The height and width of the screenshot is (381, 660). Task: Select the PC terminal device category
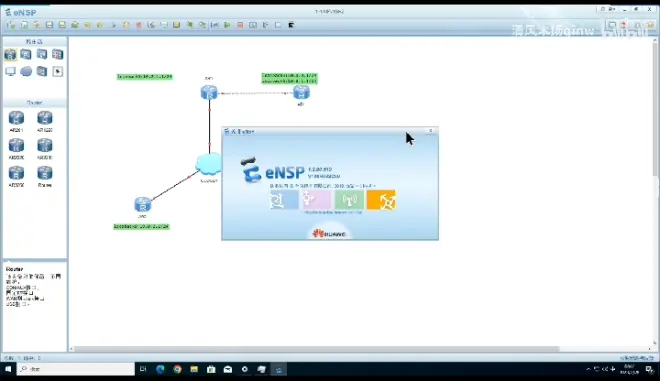tap(11, 71)
